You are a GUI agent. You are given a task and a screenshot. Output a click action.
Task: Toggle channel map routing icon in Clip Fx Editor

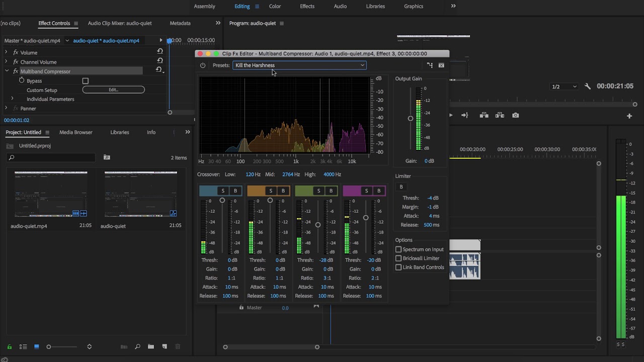pos(430,65)
